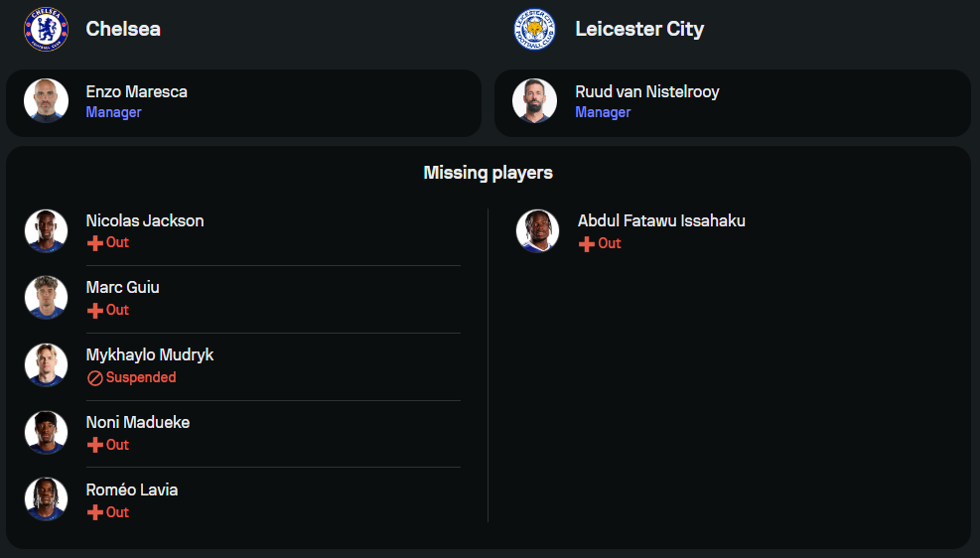Click Noni Madueke's player avatar
The image size is (980, 558).
pos(46,433)
